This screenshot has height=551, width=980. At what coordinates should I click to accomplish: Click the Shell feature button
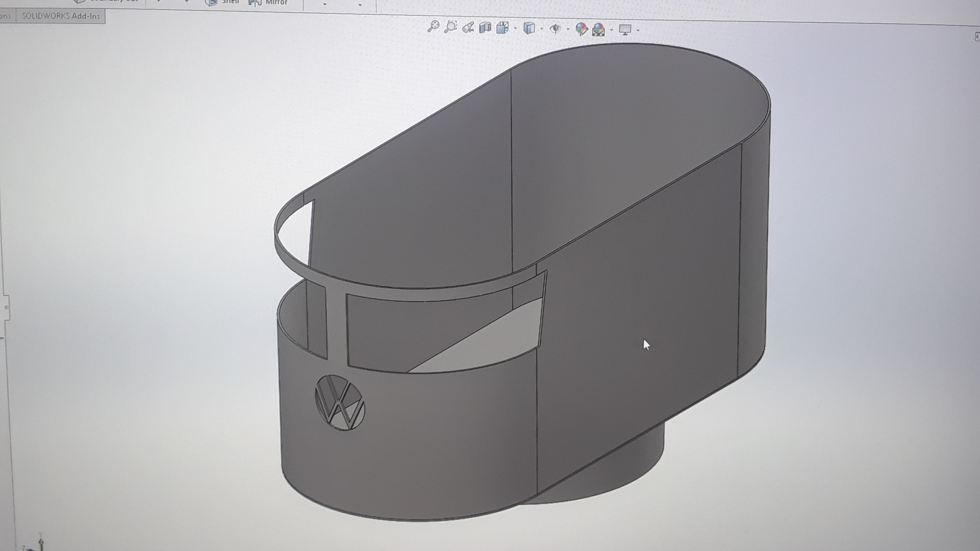[223, 2]
